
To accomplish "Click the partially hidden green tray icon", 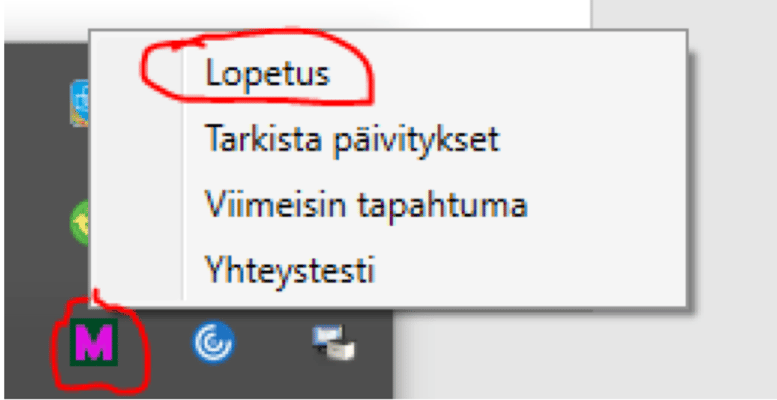I will (x=80, y=222).
